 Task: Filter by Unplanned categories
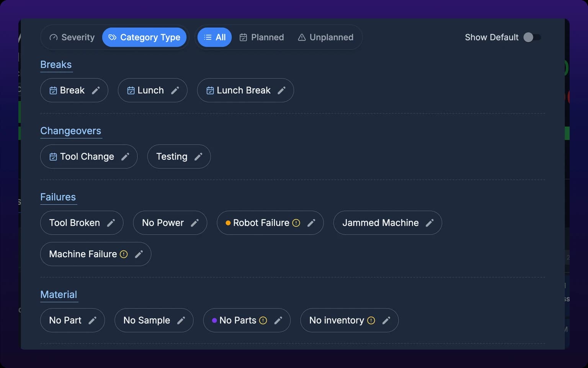(x=326, y=37)
